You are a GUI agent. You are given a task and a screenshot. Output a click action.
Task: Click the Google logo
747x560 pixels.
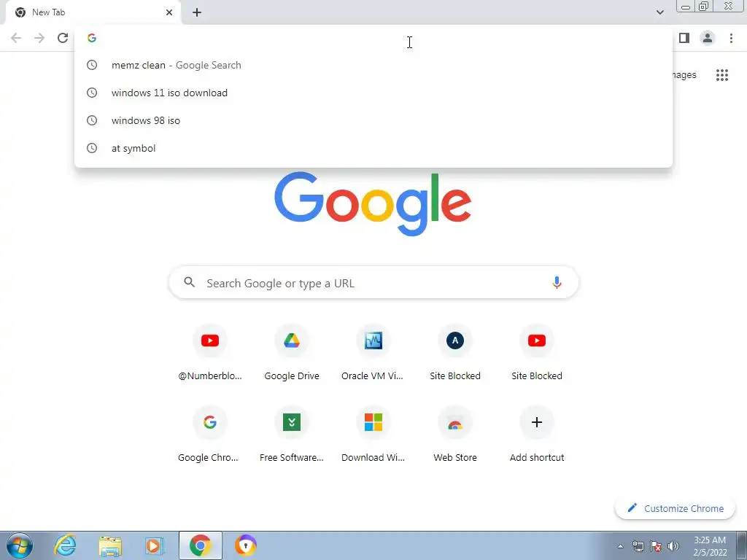pos(373,204)
